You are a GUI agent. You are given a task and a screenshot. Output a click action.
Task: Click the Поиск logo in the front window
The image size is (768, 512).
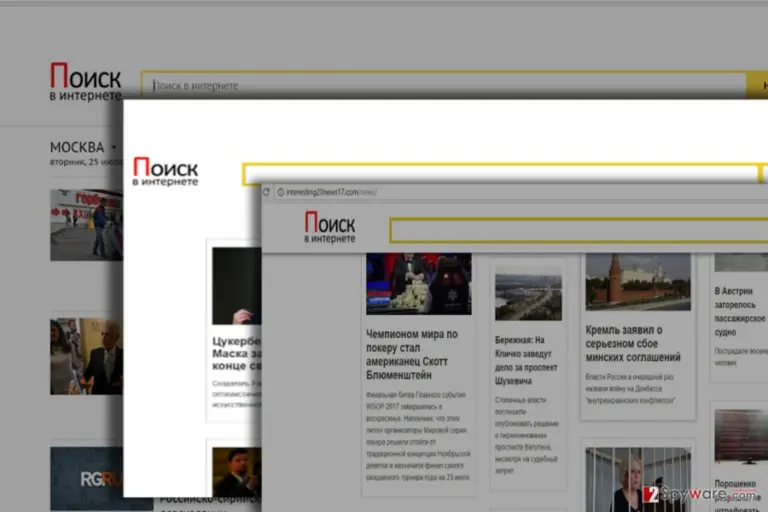pos(330,227)
